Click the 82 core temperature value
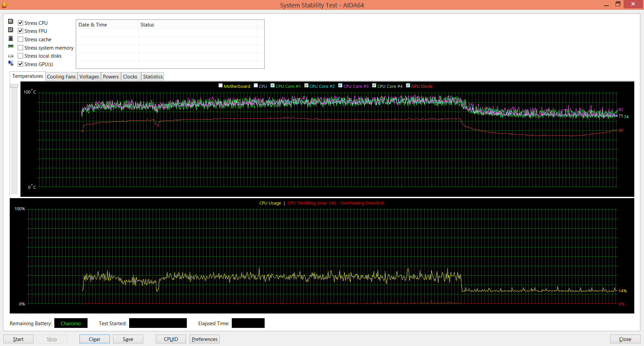 621,109
